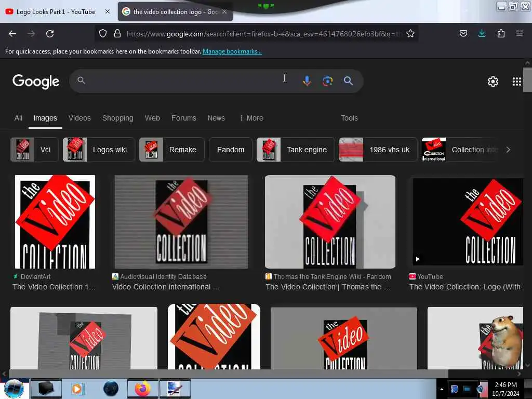Image resolution: width=532 pixels, height=399 pixels.
Task: Open the Windows Start orb
Action: pos(14,389)
